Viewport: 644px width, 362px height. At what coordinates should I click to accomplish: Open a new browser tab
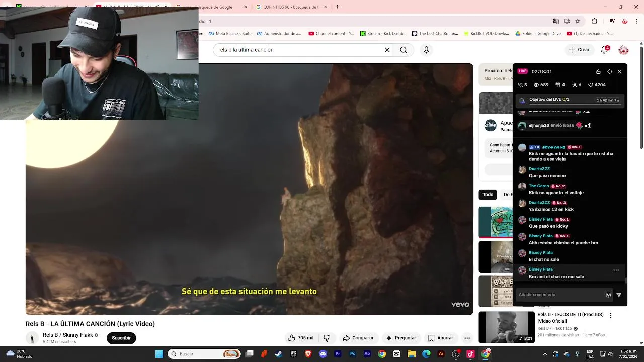pyautogui.click(x=338, y=7)
